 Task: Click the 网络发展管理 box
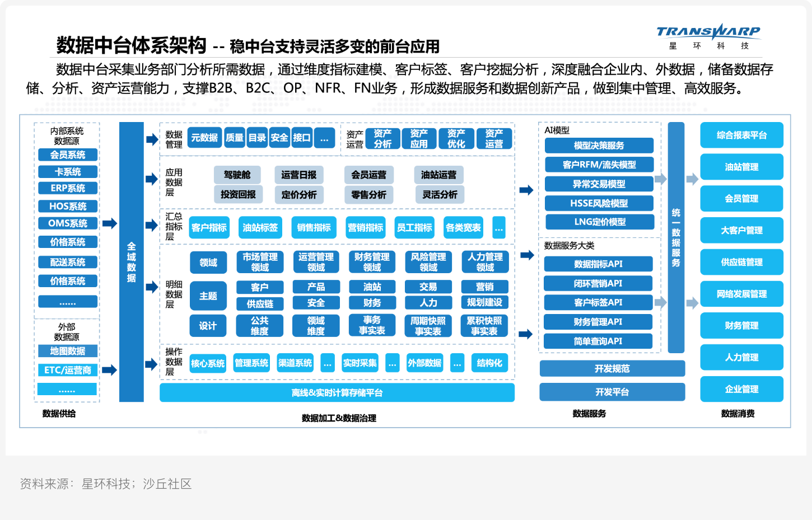pos(741,294)
